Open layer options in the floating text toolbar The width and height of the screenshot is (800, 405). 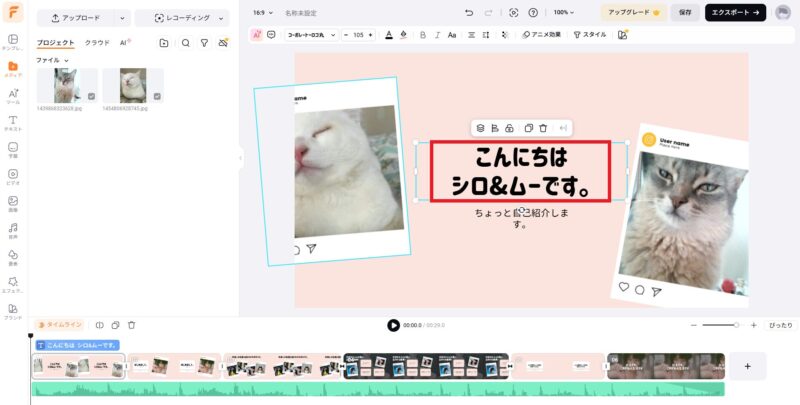(x=480, y=128)
